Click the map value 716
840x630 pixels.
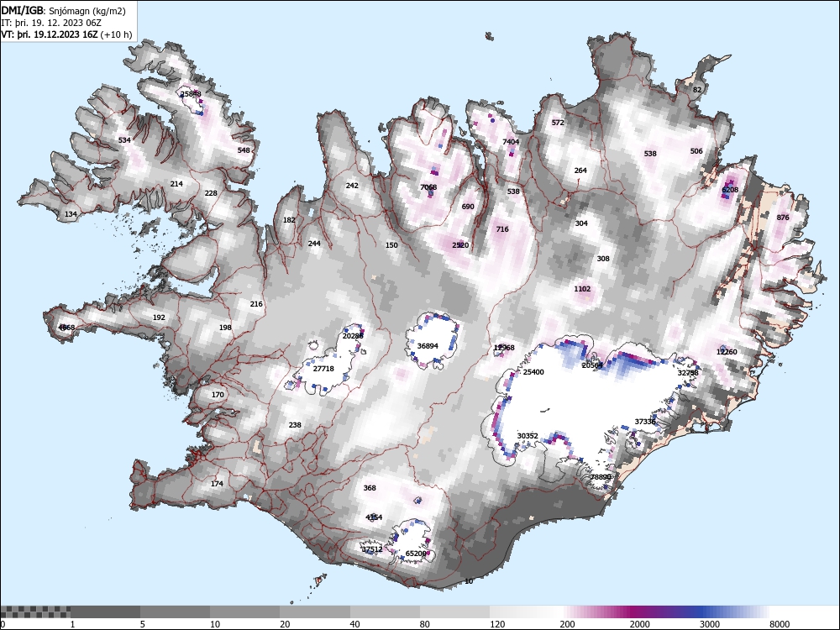[x=502, y=229]
